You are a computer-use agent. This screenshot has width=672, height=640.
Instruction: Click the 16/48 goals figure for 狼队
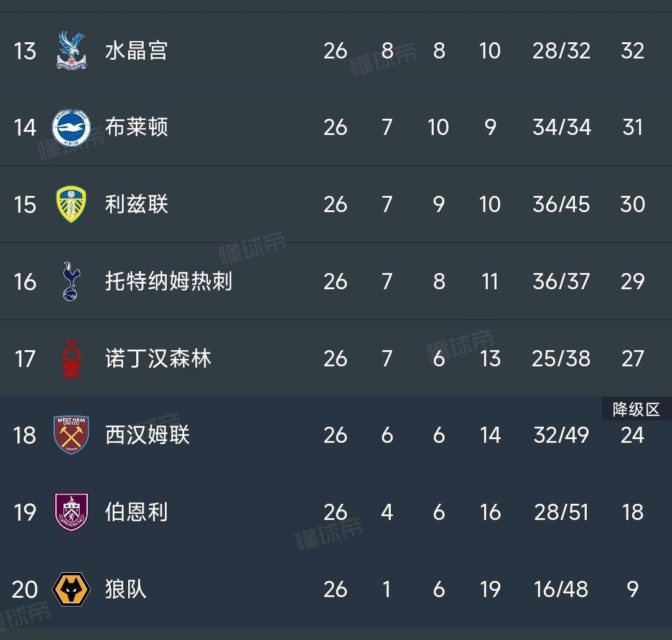[x=561, y=589]
